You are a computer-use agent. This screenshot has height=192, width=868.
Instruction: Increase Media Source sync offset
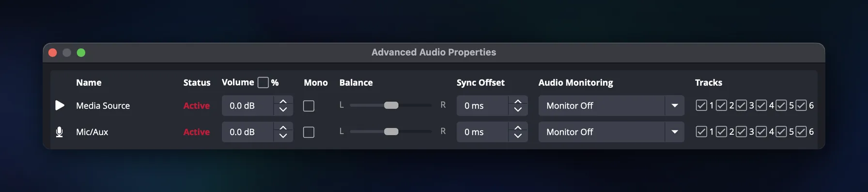coord(518,101)
